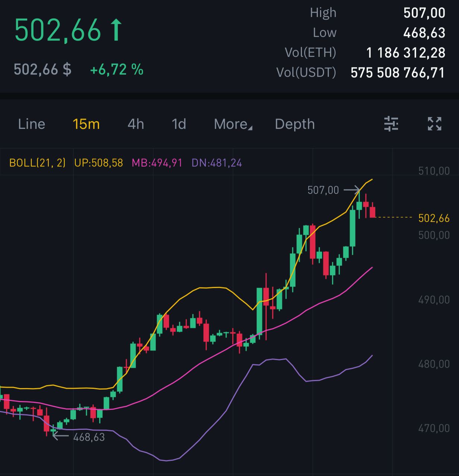Select the 1d timeframe
This screenshot has height=476, width=459.
pos(179,124)
